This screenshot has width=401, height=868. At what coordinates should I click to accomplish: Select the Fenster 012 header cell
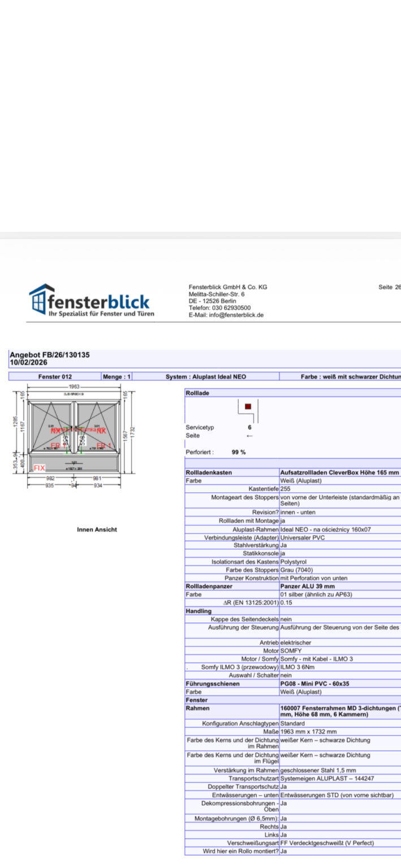[x=55, y=376]
